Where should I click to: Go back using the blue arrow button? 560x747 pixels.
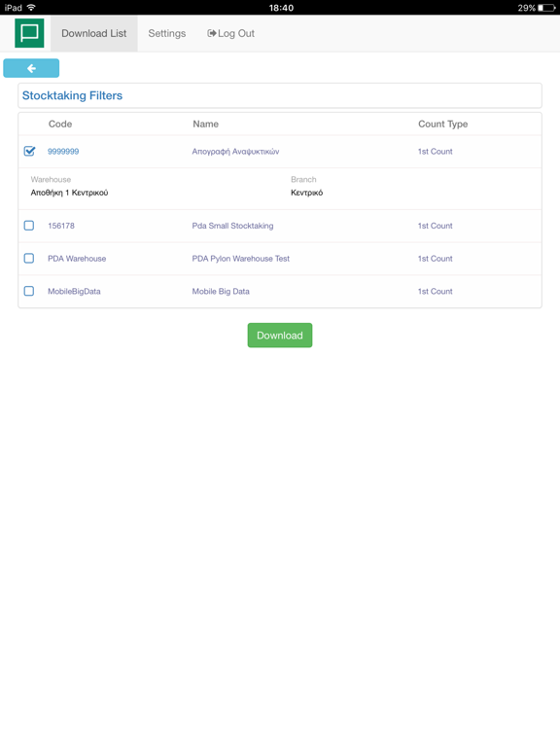coord(31,68)
